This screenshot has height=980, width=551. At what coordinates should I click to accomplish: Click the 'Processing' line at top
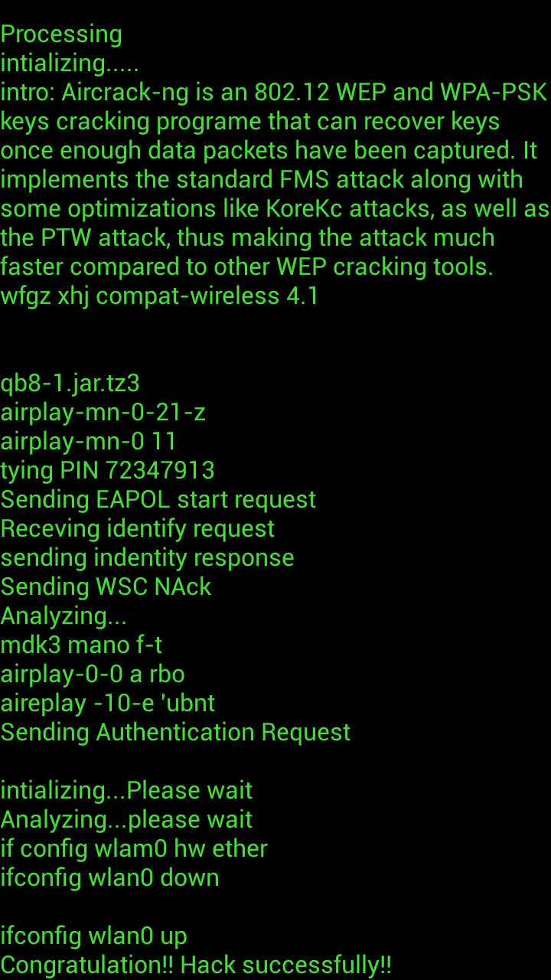[61, 34]
